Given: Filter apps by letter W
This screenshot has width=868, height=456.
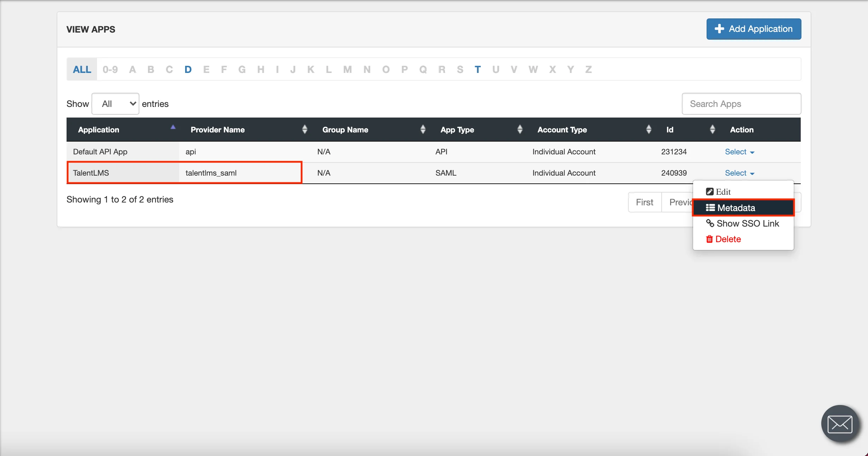Looking at the screenshot, I should click(x=533, y=69).
